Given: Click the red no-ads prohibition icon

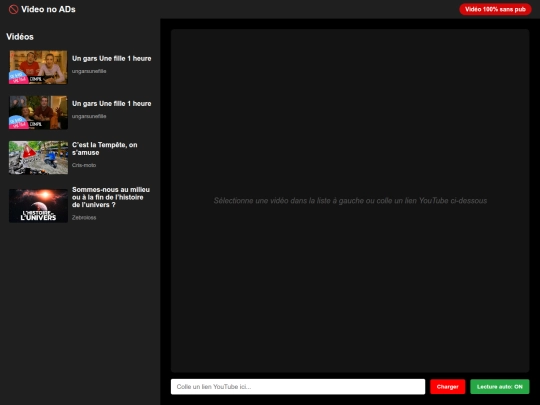Looking at the screenshot, I should click(13, 9).
